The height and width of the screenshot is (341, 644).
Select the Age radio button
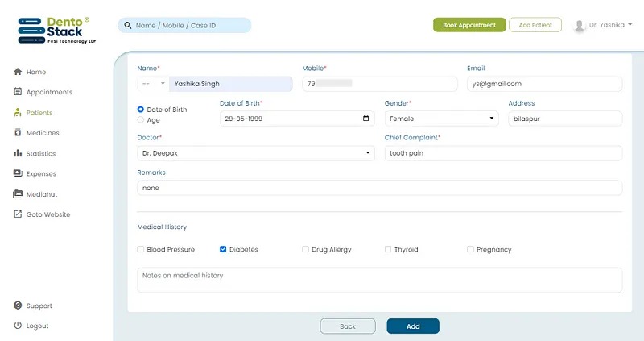(141, 120)
